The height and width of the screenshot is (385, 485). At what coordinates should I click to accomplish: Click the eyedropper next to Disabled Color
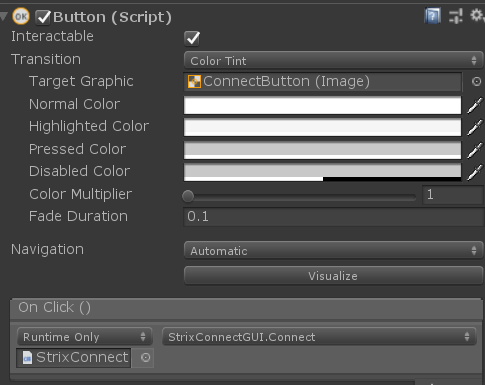475,172
